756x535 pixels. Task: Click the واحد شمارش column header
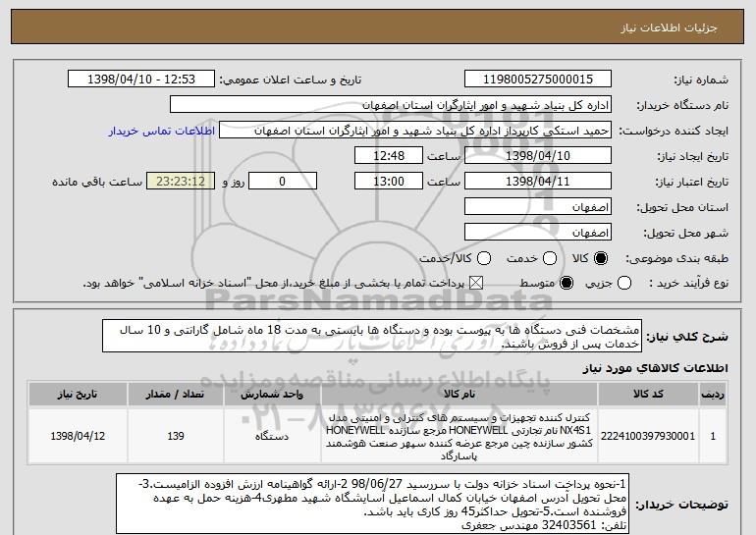(272, 395)
